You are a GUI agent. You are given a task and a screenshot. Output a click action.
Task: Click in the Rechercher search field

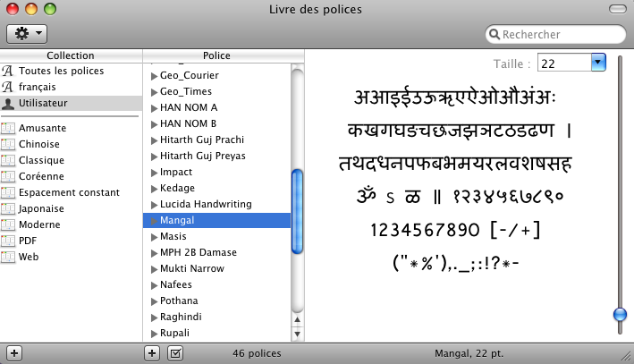(x=559, y=35)
